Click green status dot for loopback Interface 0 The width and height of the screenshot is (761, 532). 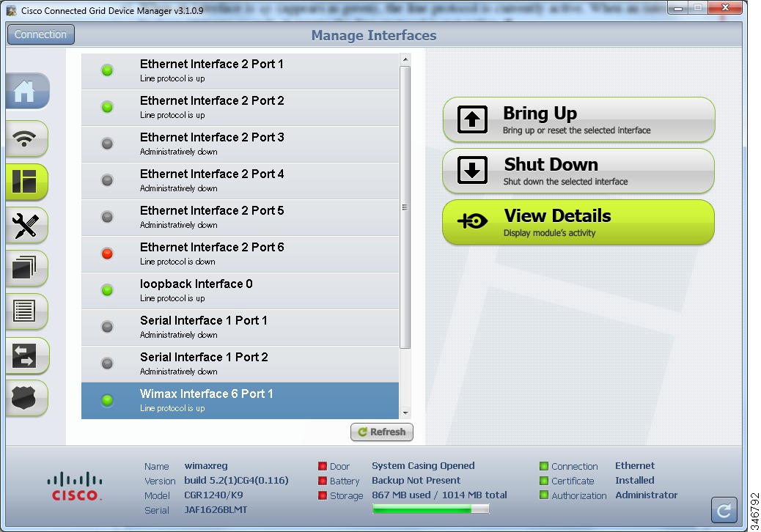[x=107, y=290]
